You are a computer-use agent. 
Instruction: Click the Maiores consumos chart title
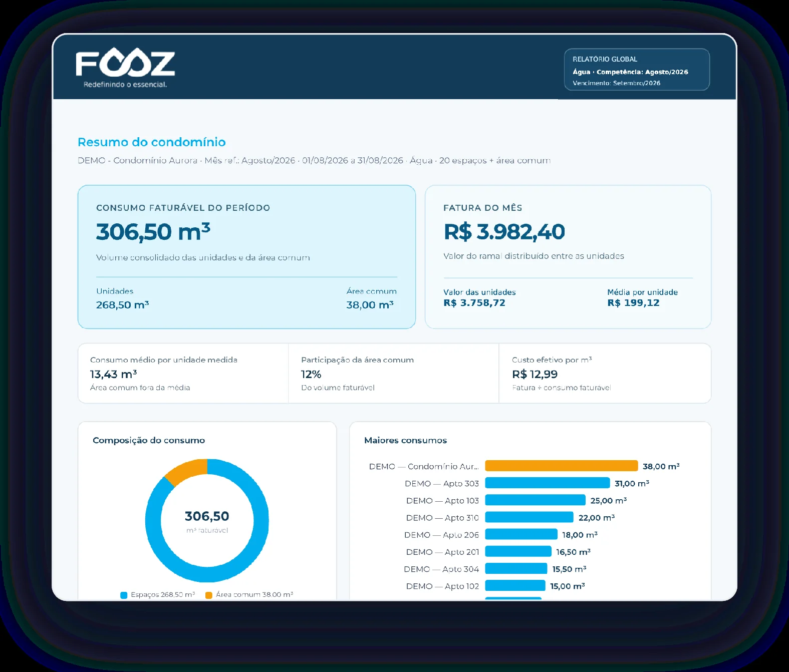[x=405, y=440]
